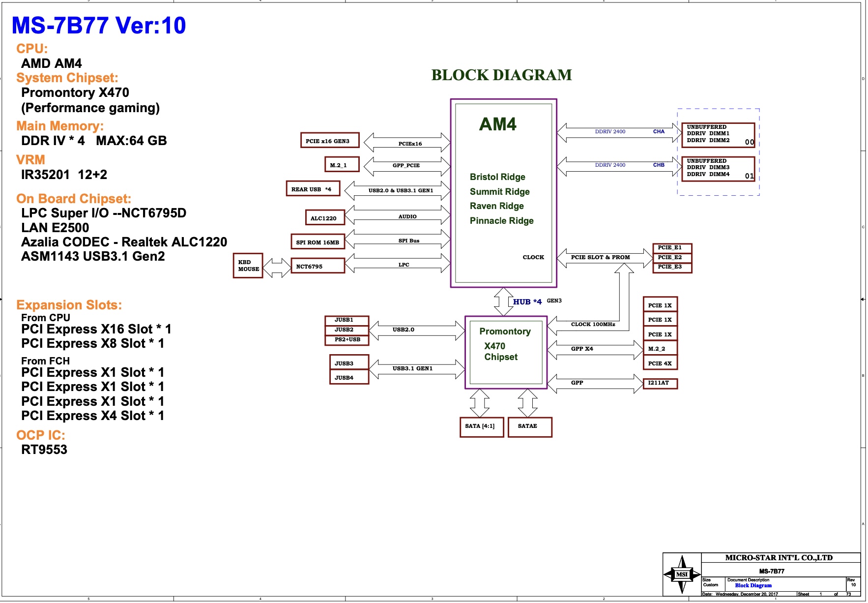Select the NCT6795 super I/O block
The height and width of the screenshot is (603, 868).
(x=318, y=266)
